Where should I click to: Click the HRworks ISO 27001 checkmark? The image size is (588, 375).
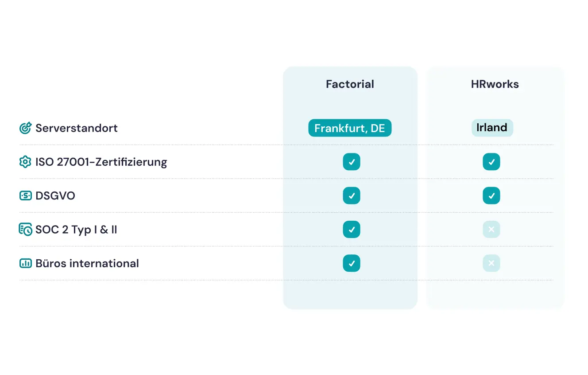click(491, 162)
